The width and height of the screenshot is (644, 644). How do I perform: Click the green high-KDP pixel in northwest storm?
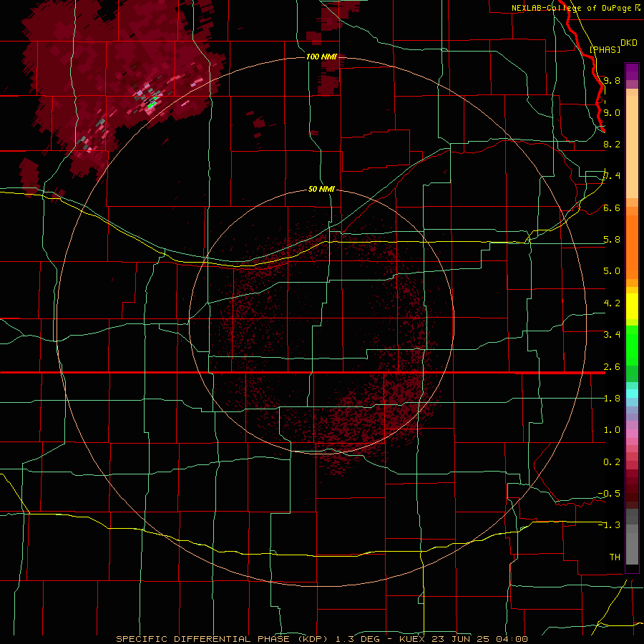click(152, 104)
